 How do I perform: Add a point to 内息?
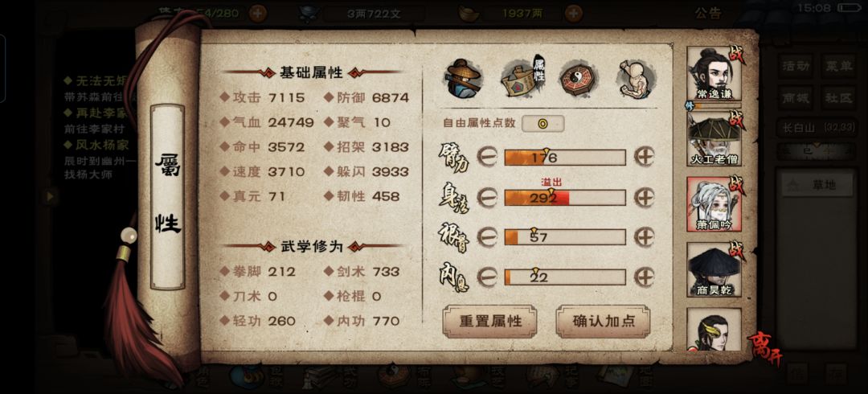click(x=644, y=277)
